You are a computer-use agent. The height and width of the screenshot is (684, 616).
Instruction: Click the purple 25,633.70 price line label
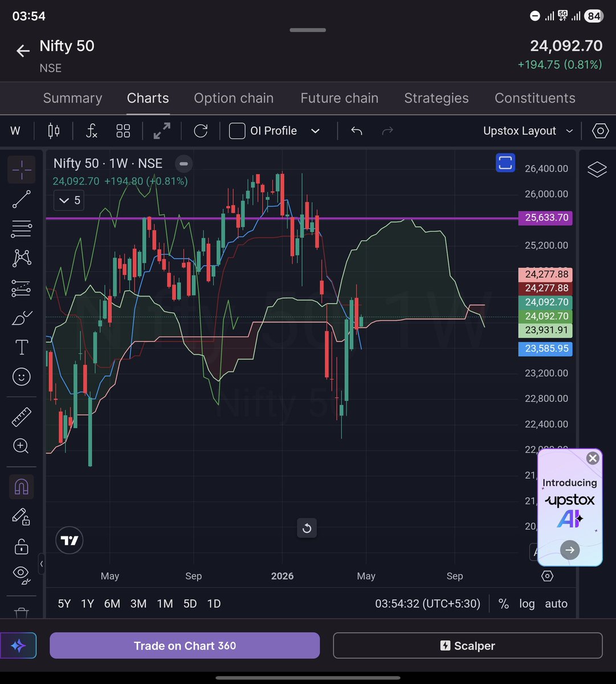pyautogui.click(x=545, y=218)
